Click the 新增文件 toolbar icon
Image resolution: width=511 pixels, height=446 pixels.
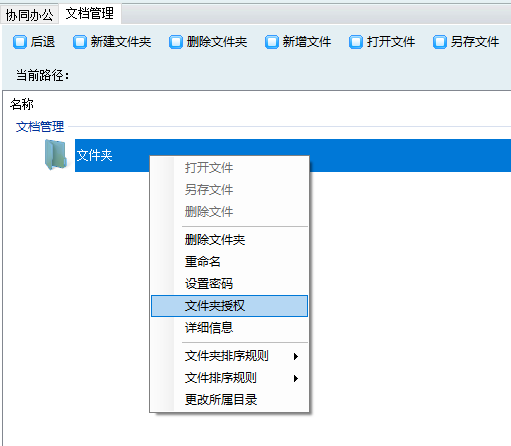[x=272, y=42]
